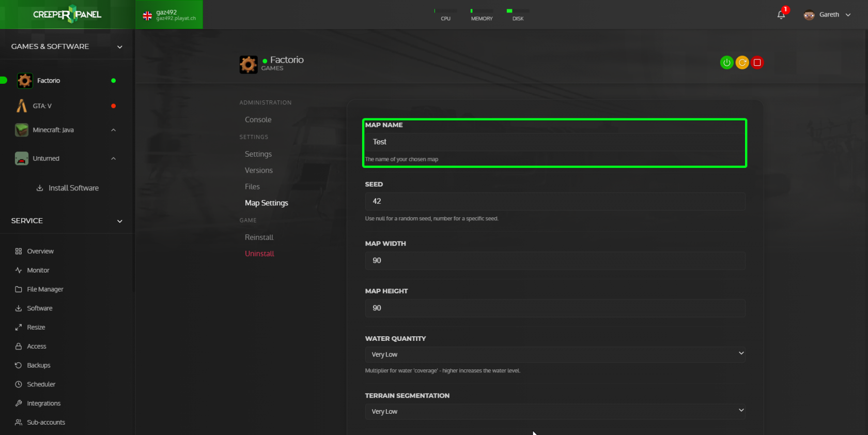
Task: Click the Integrations wrench icon
Action: [x=19, y=403]
